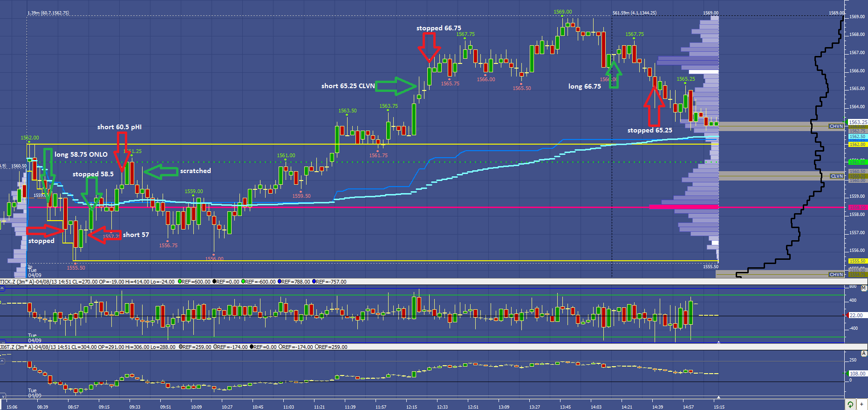The width and height of the screenshot is (868, 410).
Task: Click the plus button at the chart corner
Action: coord(862,404)
